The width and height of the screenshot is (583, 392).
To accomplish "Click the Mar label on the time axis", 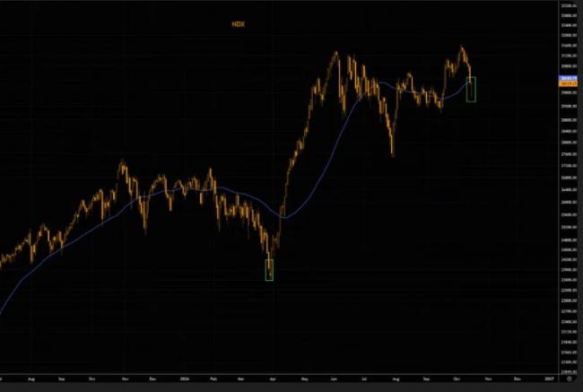I will [240, 379].
